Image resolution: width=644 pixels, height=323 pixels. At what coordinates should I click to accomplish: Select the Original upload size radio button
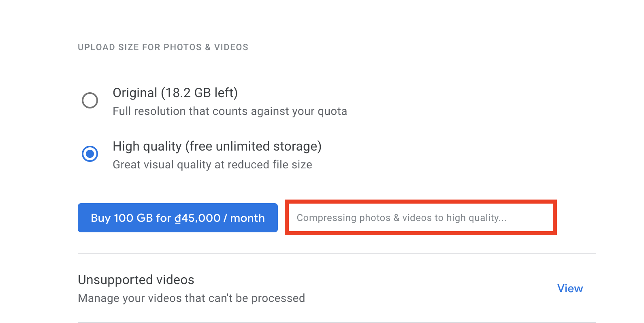coord(90,100)
